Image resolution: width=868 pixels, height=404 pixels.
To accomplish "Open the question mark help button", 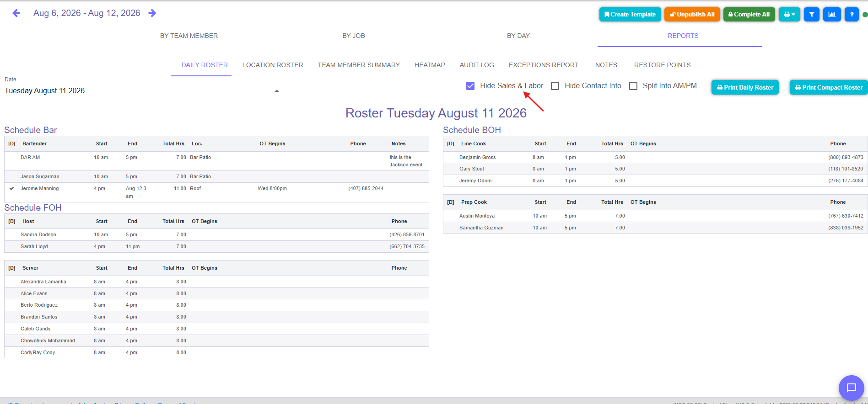I will tap(852, 15).
